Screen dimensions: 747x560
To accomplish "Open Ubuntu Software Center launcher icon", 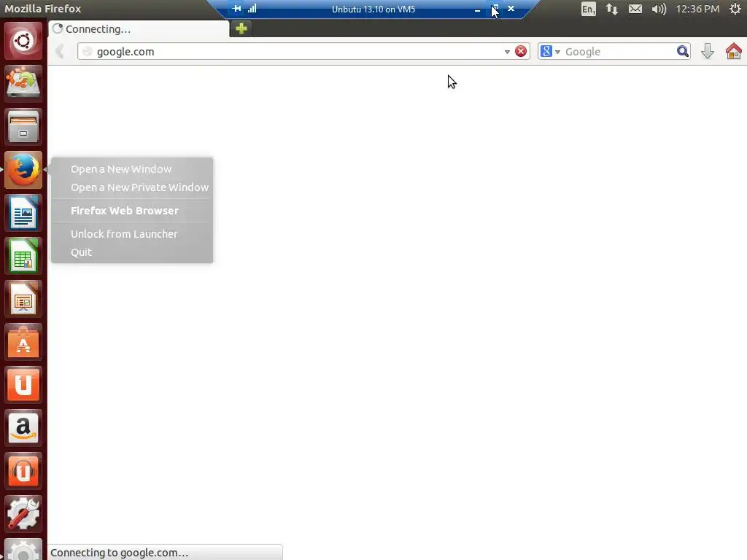I will click(x=23, y=342).
